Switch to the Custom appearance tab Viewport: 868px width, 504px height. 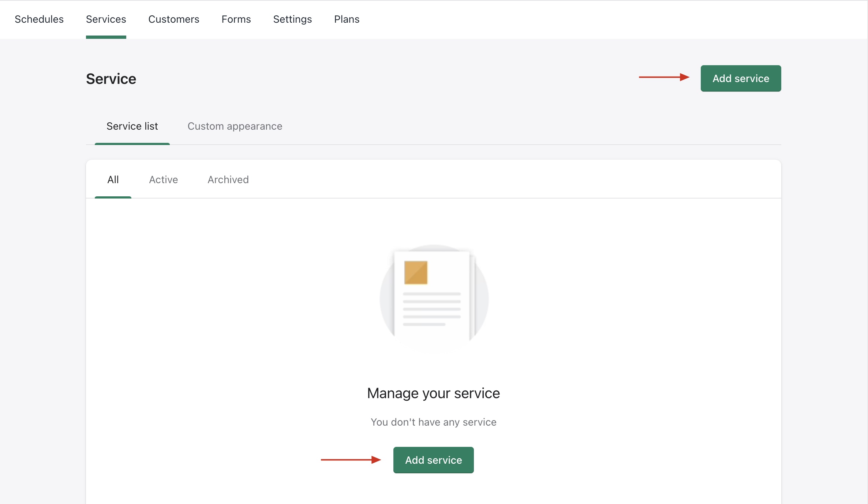(235, 126)
